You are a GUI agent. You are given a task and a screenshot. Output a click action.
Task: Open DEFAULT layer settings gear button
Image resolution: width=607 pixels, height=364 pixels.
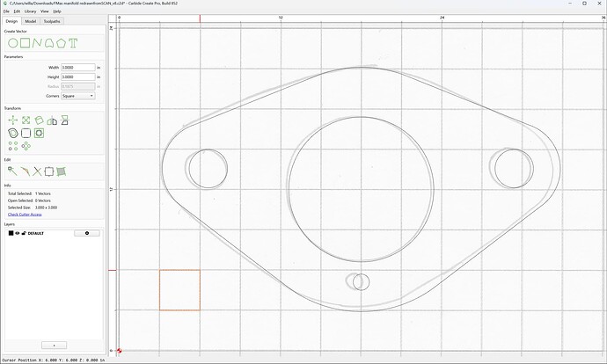coord(87,233)
